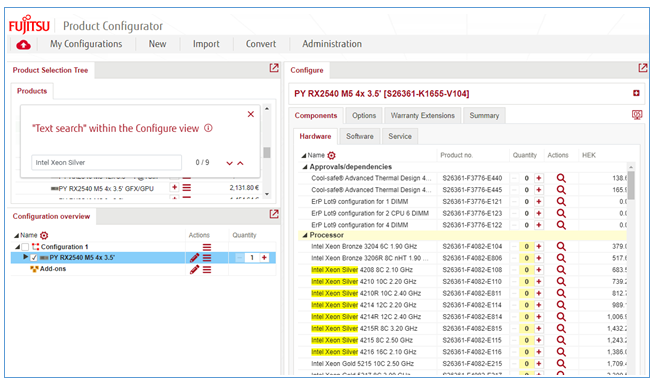This screenshot has height=382, width=655.
Task: Pop out the Product Selection Tree panel
Action: pos(274,68)
